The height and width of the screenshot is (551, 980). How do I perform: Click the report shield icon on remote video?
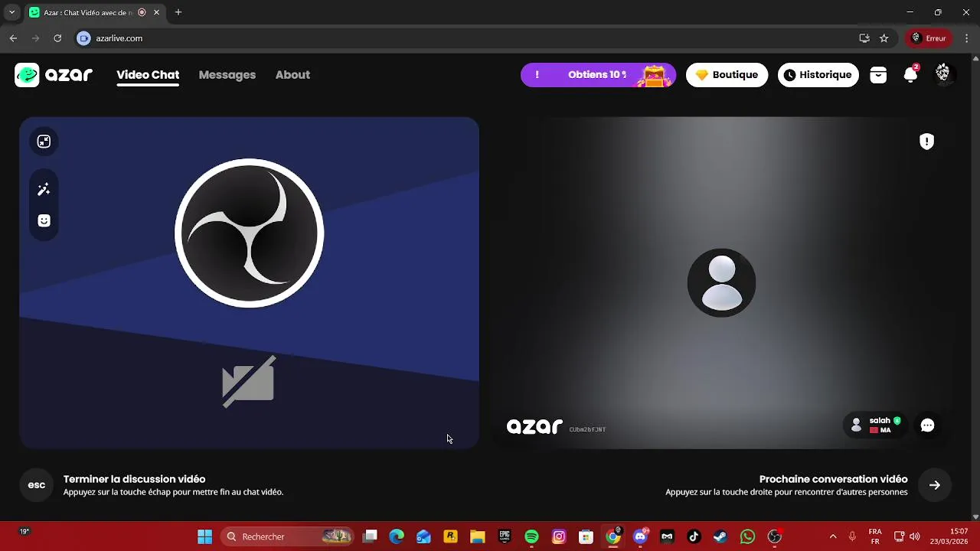click(x=926, y=141)
